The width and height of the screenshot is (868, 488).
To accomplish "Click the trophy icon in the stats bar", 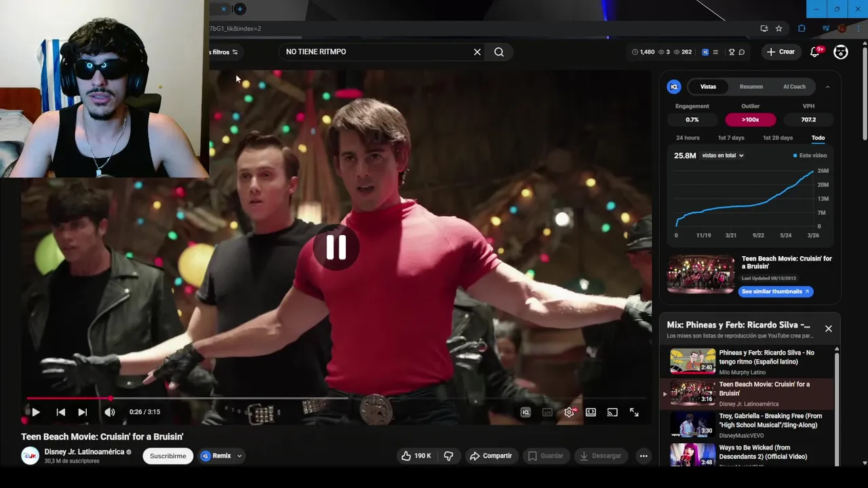I will [x=732, y=52].
